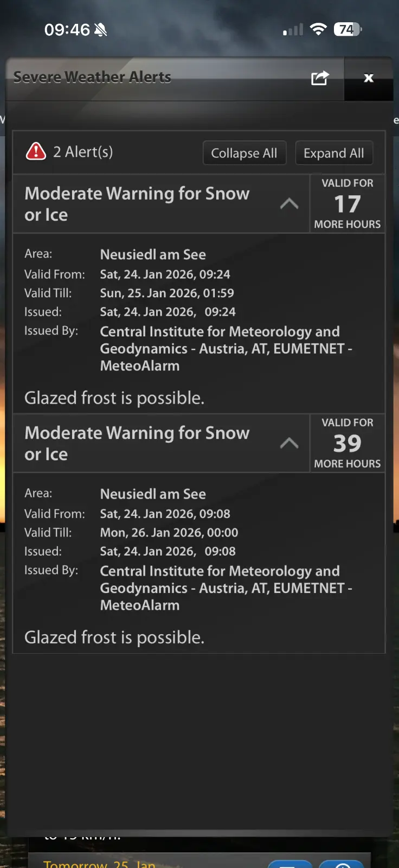Tap the 09:46 clock in status bar
This screenshot has width=399, height=868.
coord(67,30)
